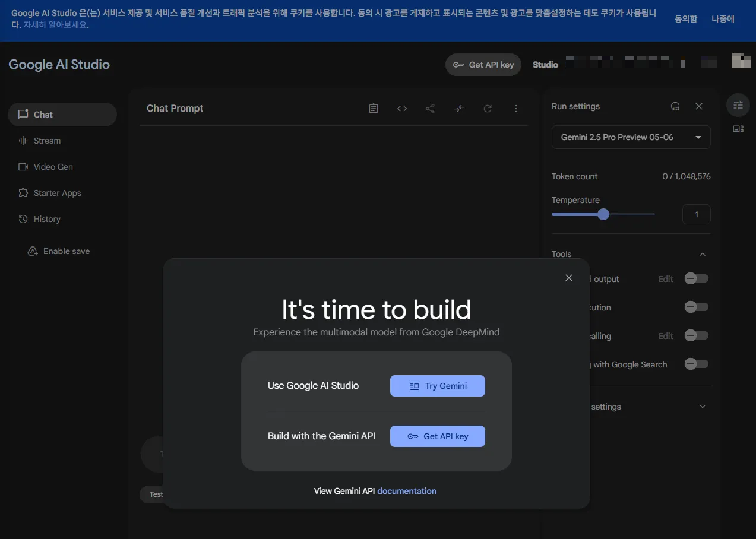
Task: Click the Temperature value input field
Action: [697, 214]
